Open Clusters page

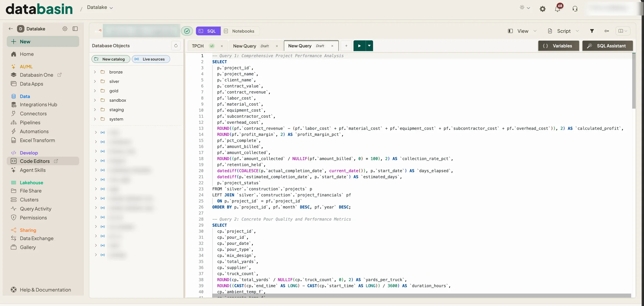point(29,200)
